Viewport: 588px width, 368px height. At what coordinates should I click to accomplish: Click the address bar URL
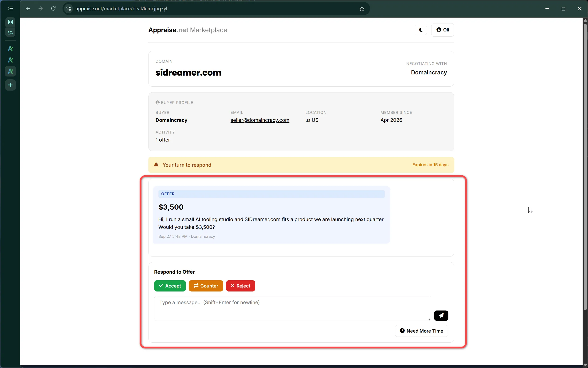click(121, 8)
